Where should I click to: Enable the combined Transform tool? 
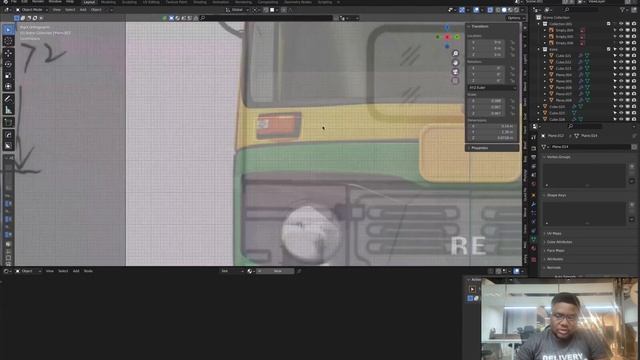[x=8, y=87]
